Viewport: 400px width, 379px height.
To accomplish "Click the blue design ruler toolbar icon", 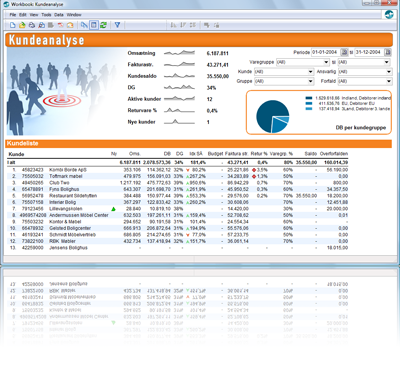I will [x=84, y=25].
